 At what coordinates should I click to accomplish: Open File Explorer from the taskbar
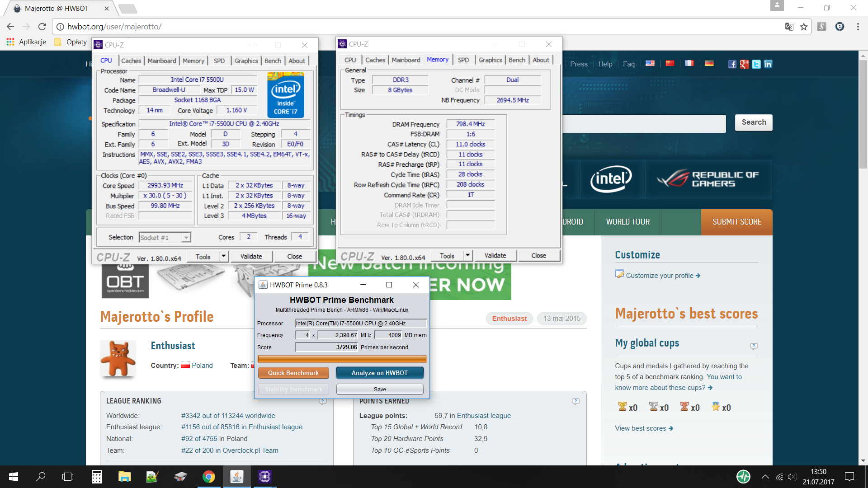[124, 477]
